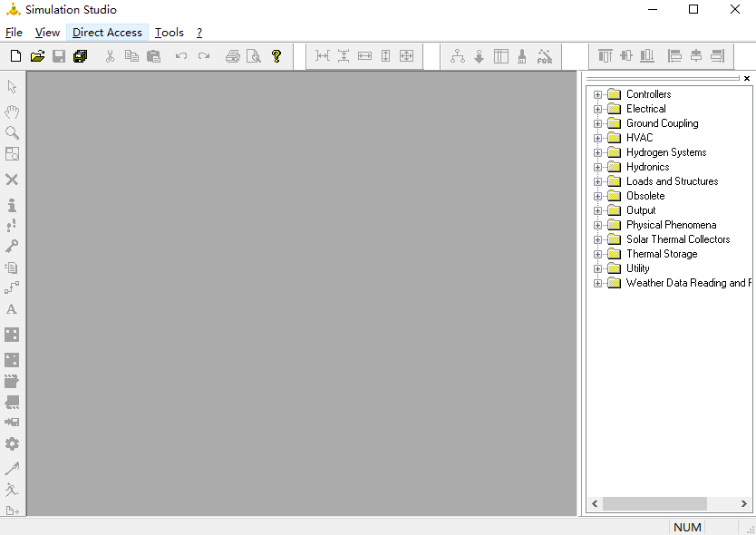
Task: Select the Solar Thermal Collectors folder
Action: pos(678,239)
